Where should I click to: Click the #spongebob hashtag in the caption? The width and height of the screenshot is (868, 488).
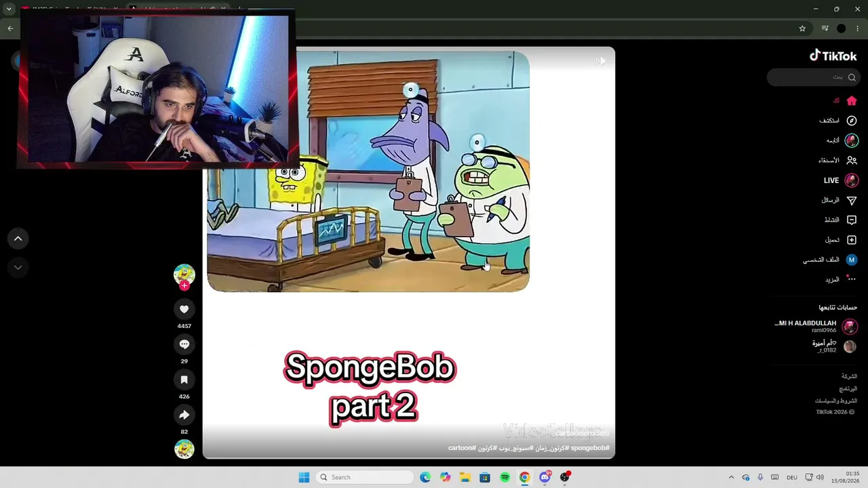point(590,448)
